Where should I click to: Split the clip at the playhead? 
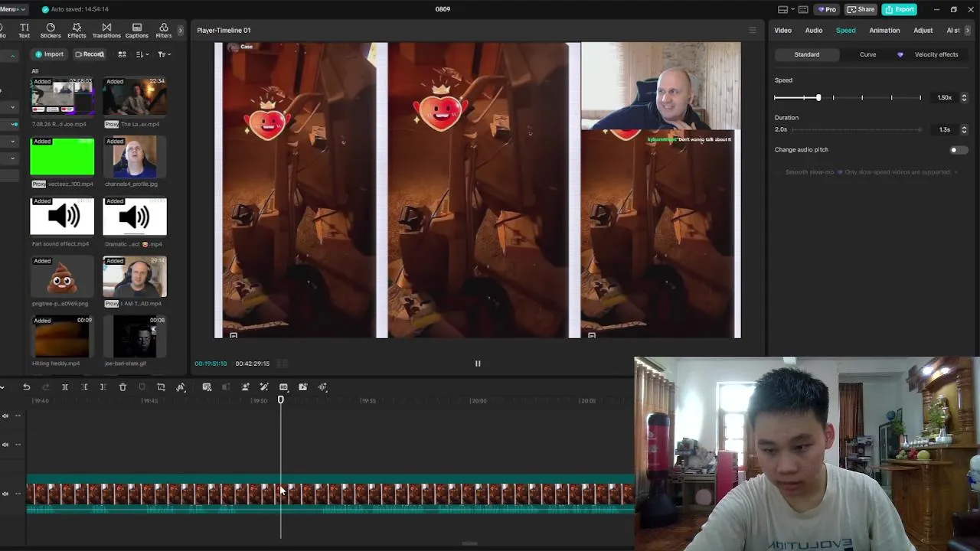65,387
